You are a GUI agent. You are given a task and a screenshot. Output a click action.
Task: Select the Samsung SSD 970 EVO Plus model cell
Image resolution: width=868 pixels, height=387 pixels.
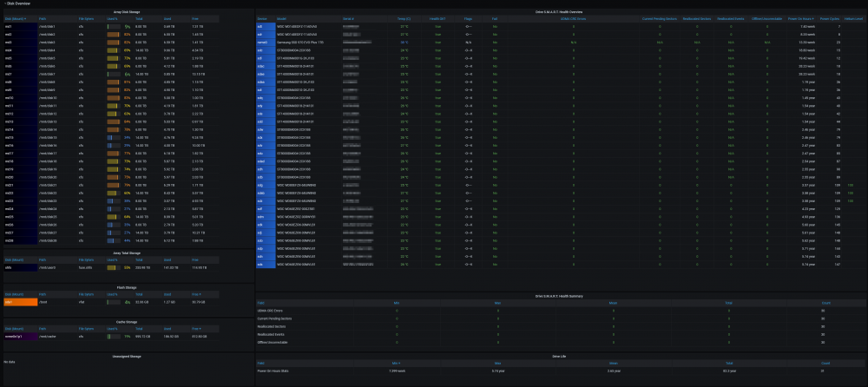point(308,42)
